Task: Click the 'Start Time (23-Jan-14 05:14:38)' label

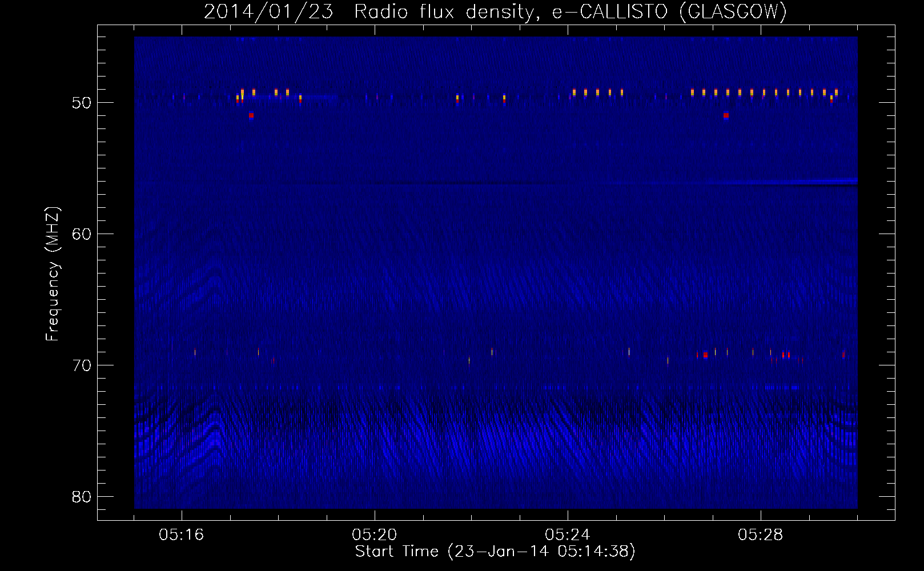Action: (495, 552)
